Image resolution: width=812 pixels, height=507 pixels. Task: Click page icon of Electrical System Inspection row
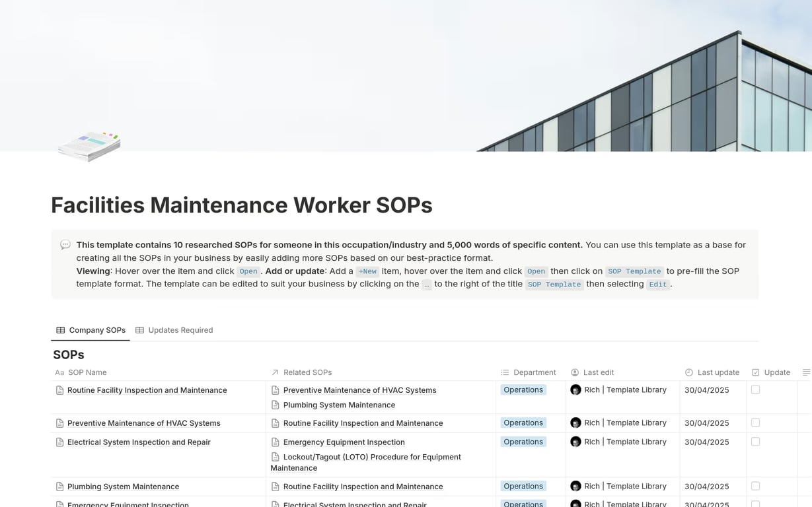point(59,442)
